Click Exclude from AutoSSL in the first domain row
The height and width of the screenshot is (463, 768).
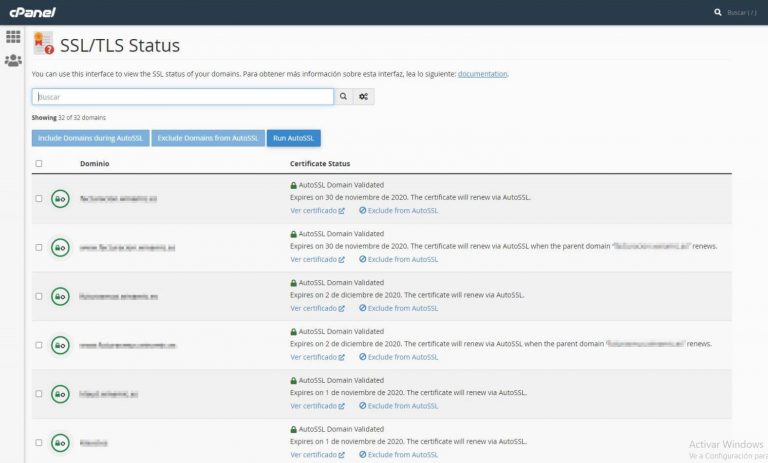399,211
